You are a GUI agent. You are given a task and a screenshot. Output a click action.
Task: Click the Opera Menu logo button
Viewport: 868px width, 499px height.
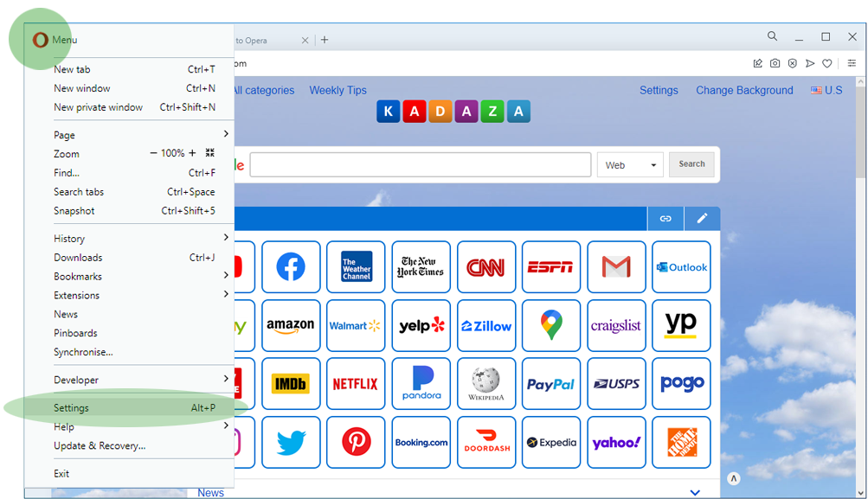(41, 40)
